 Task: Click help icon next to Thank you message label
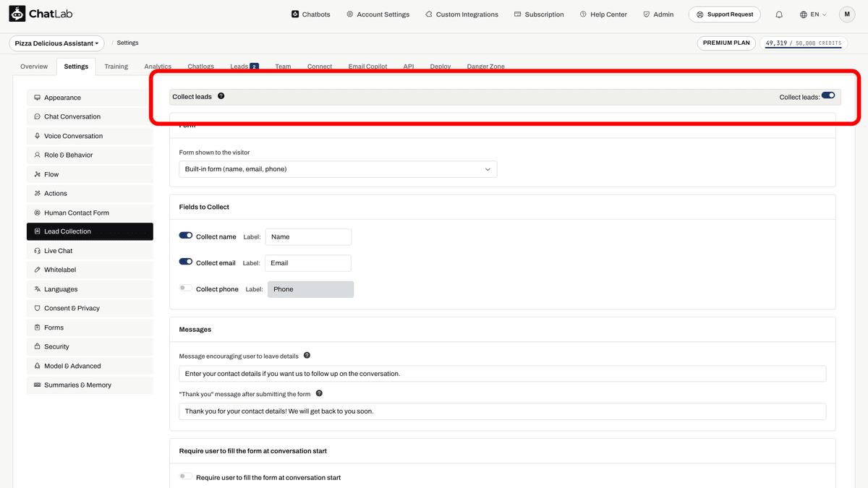click(319, 394)
